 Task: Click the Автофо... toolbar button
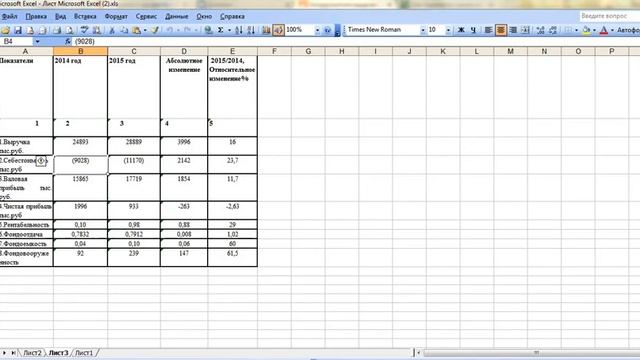click(x=628, y=30)
